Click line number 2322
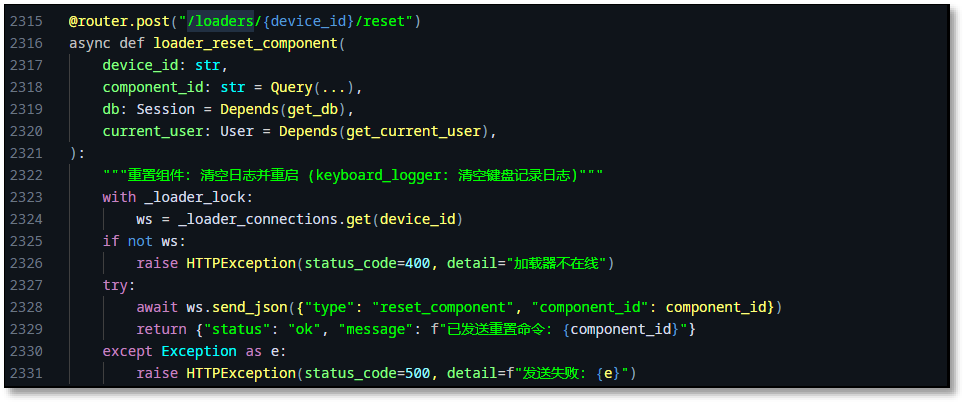This screenshot has height=404, width=964. (26, 175)
